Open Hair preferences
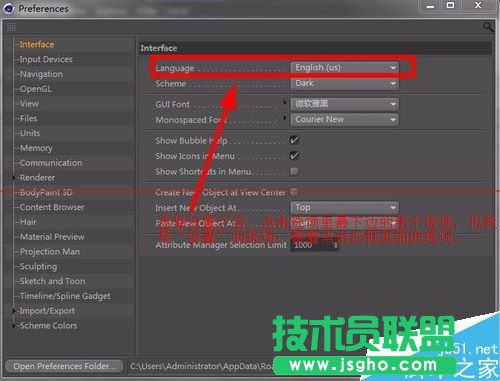The image size is (500, 381). point(28,222)
